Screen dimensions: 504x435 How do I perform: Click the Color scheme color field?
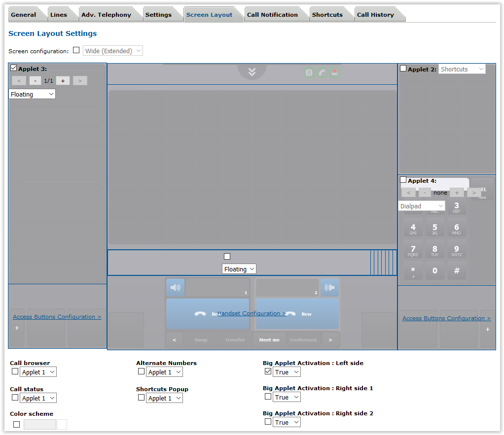click(40, 424)
